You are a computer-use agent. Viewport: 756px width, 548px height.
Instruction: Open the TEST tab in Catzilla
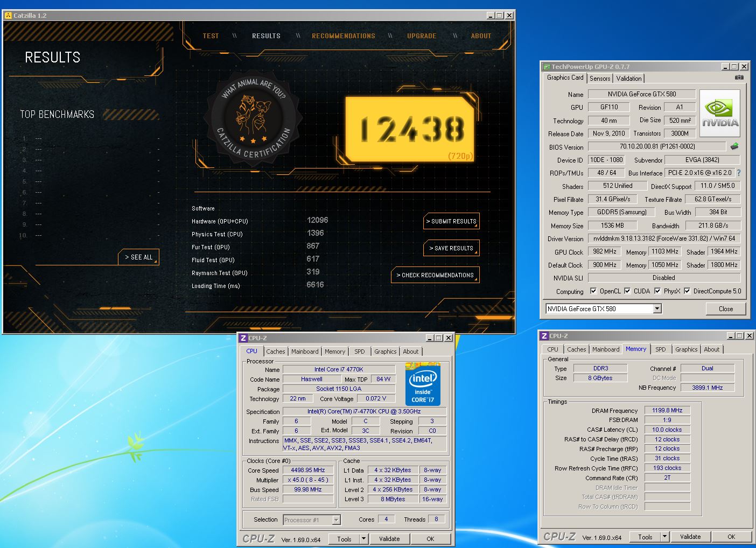pos(211,36)
